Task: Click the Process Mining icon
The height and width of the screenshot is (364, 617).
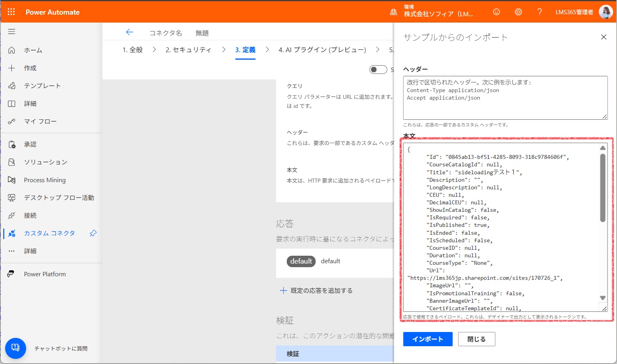Action: [x=11, y=180]
